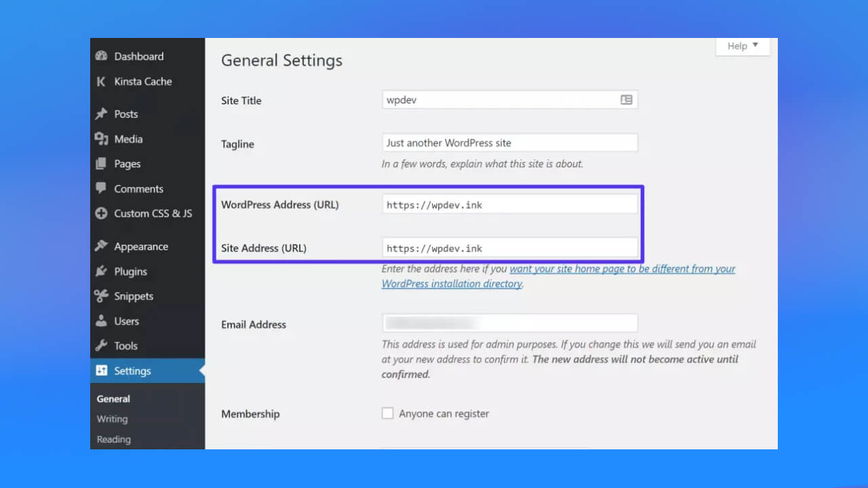Click the Site Address (URL) field
The image size is (868, 488).
[x=510, y=248]
